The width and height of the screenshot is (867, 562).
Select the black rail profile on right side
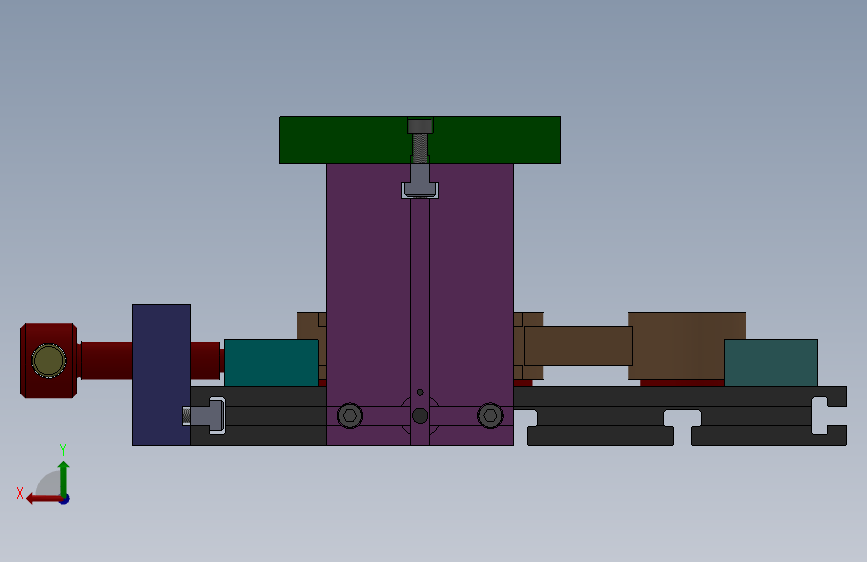(x=680, y=397)
